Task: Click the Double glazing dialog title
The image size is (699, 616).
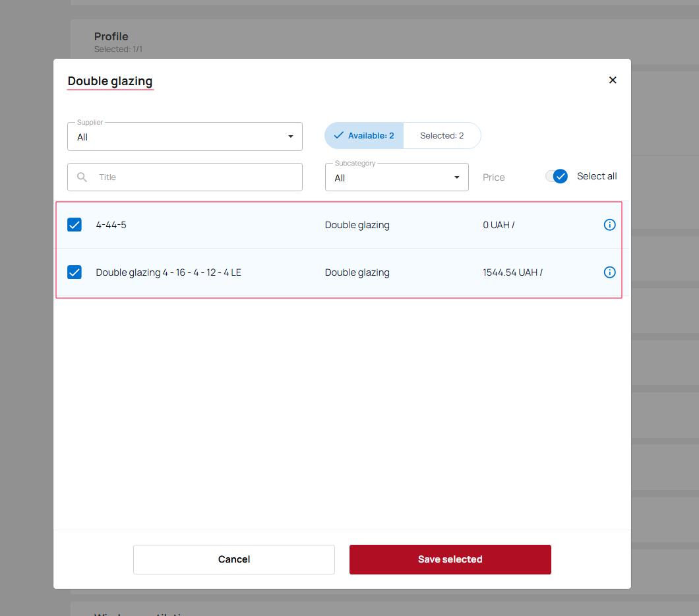Action: (x=110, y=81)
